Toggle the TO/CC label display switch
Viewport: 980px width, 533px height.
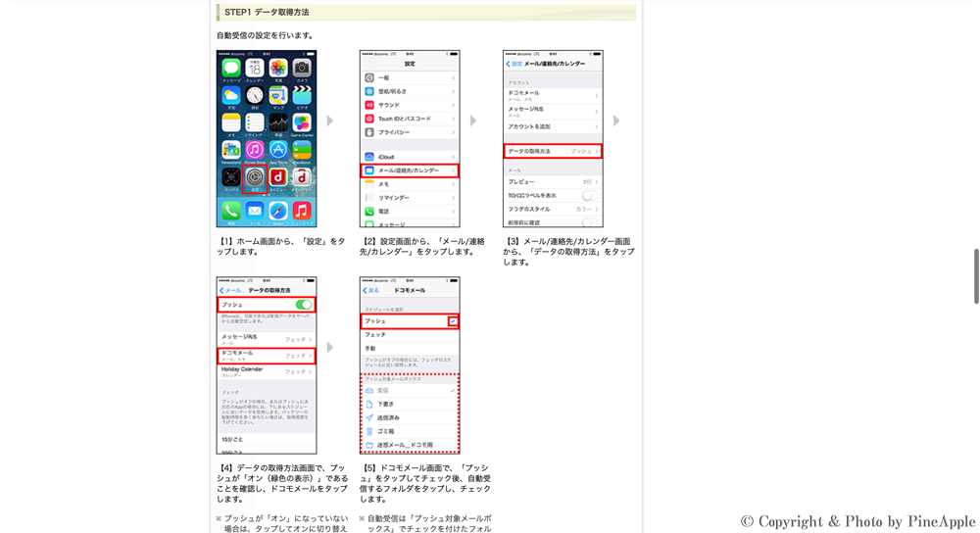pyautogui.click(x=589, y=196)
